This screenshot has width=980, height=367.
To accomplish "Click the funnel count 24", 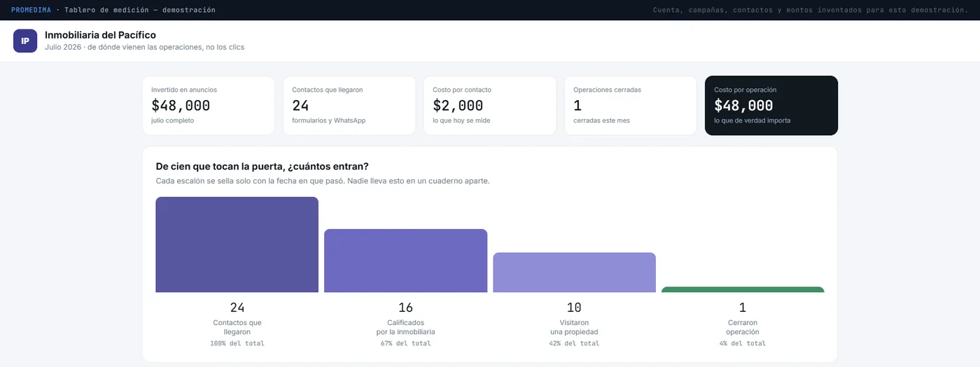I will click(x=237, y=307).
